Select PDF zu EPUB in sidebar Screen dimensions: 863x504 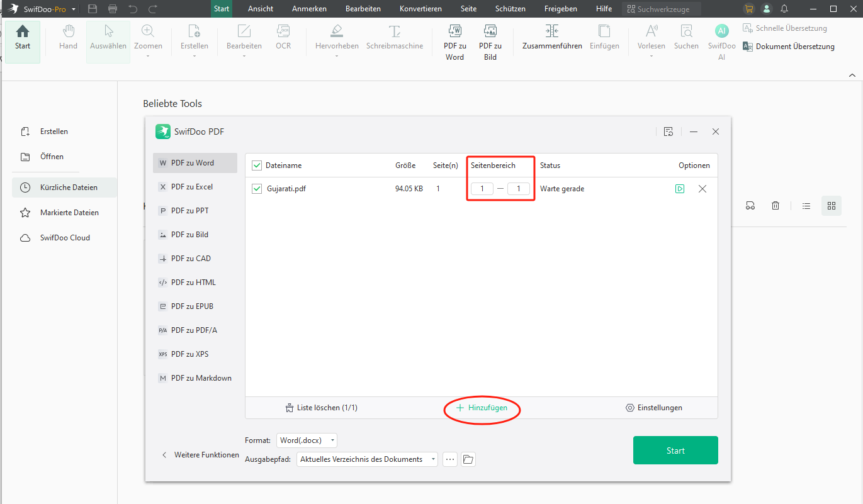tap(195, 306)
